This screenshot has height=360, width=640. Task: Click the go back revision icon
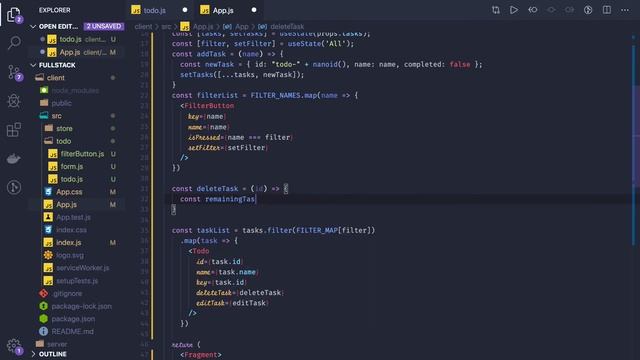point(533,10)
